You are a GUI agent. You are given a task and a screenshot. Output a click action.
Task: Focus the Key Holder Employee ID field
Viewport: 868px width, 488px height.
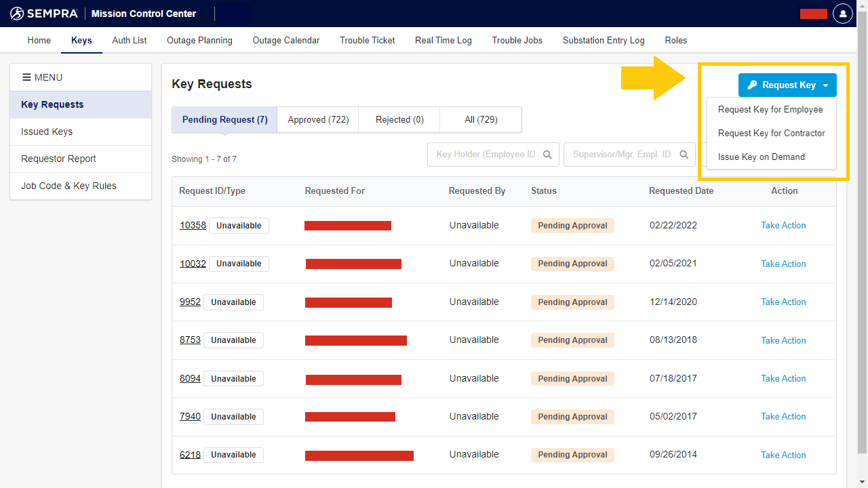click(x=485, y=155)
